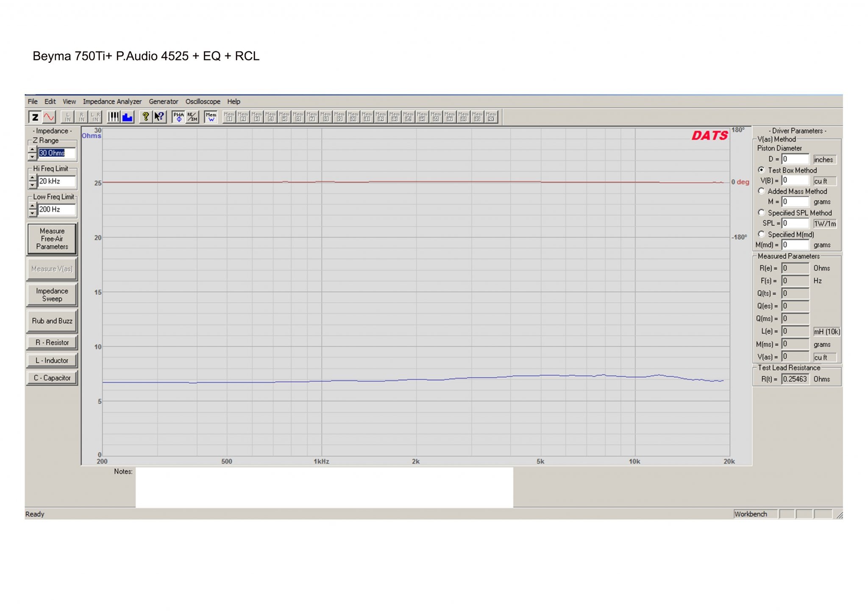Viewport: 868px width, 614px height.
Task: Click the Mem W working memory icon
Action: [x=211, y=117]
